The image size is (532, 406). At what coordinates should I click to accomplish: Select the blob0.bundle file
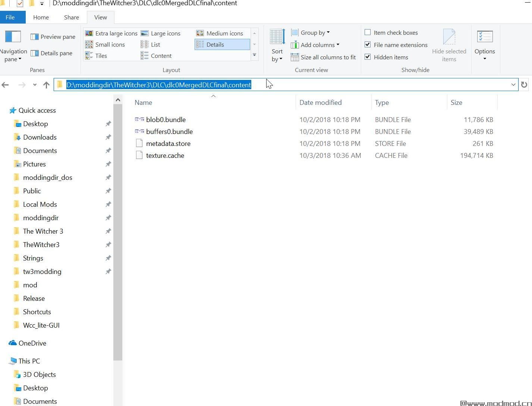pos(160,119)
